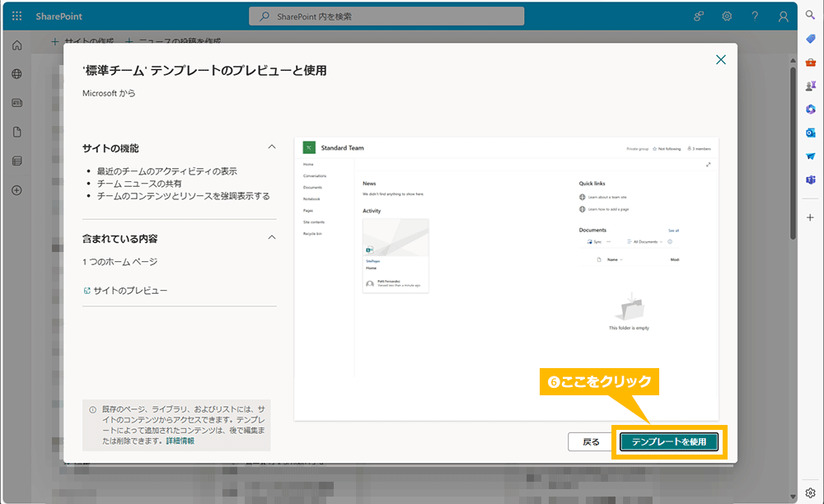This screenshot has width=824, height=504.
Task: Click the Microsoft から text
Action: tap(109, 93)
